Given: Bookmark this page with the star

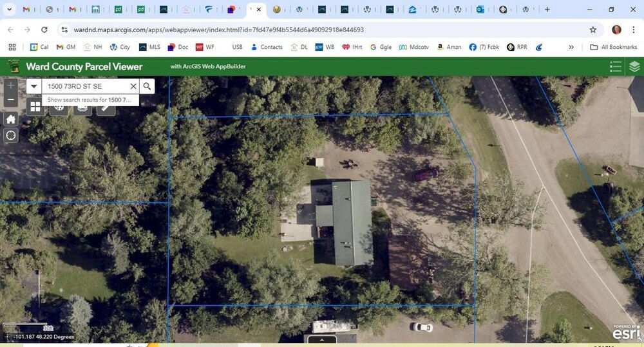Looking at the screenshot, I should pos(592,30).
